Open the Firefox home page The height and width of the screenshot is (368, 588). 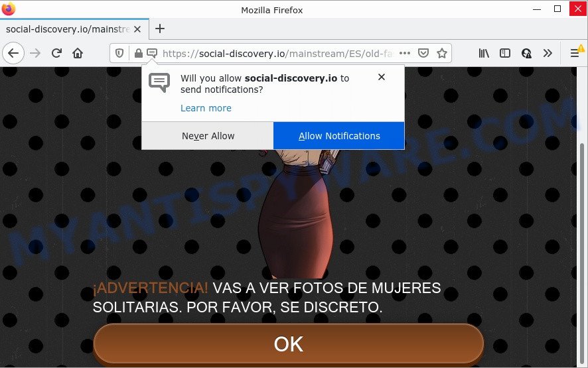tap(78, 53)
